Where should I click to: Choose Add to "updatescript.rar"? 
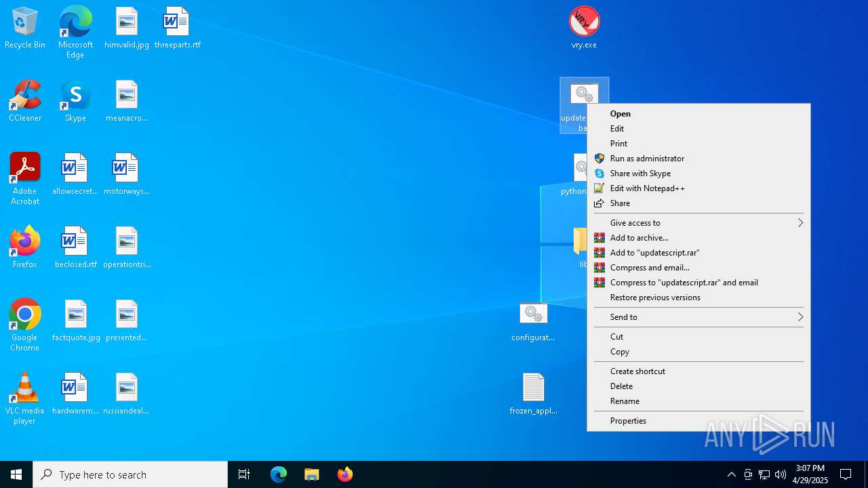click(698, 253)
